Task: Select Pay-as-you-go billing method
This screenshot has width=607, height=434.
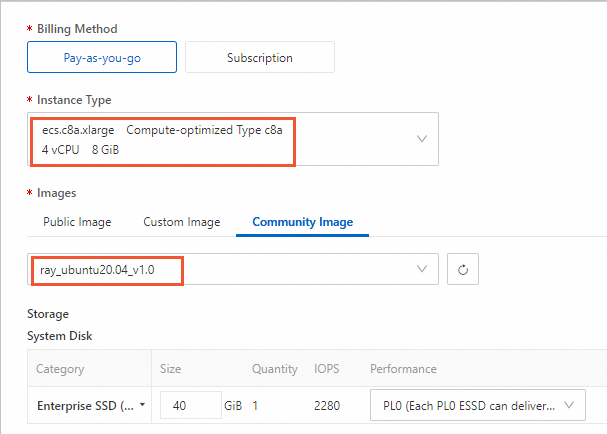Action: (x=102, y=58)
